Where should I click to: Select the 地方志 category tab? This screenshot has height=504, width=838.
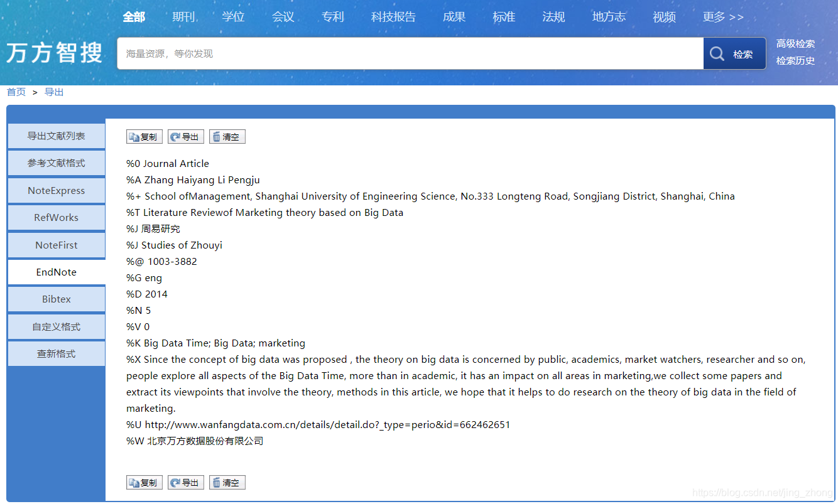click(x=609, y=17)
